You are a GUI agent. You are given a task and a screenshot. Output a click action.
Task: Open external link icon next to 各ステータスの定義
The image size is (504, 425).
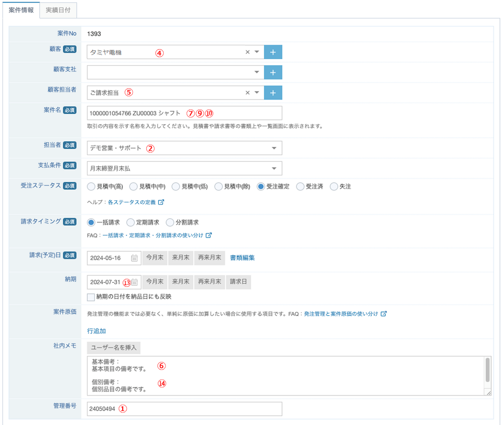click(x=161, y=202)
